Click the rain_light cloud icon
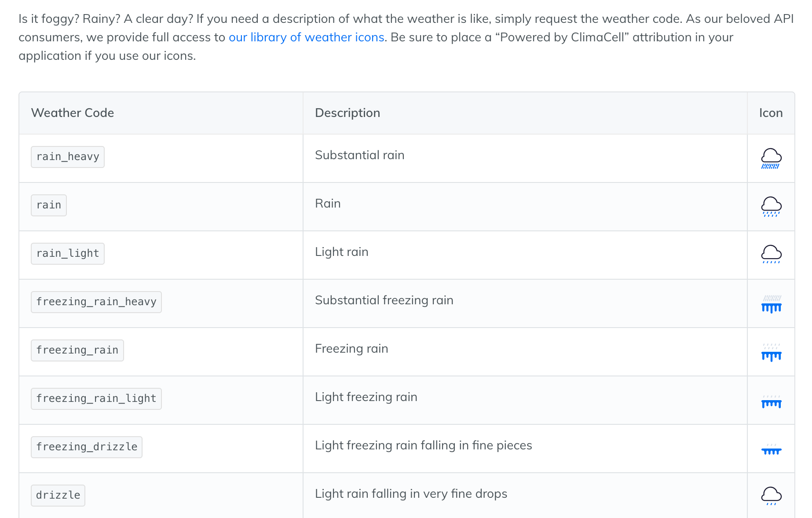 coord(771,254)
